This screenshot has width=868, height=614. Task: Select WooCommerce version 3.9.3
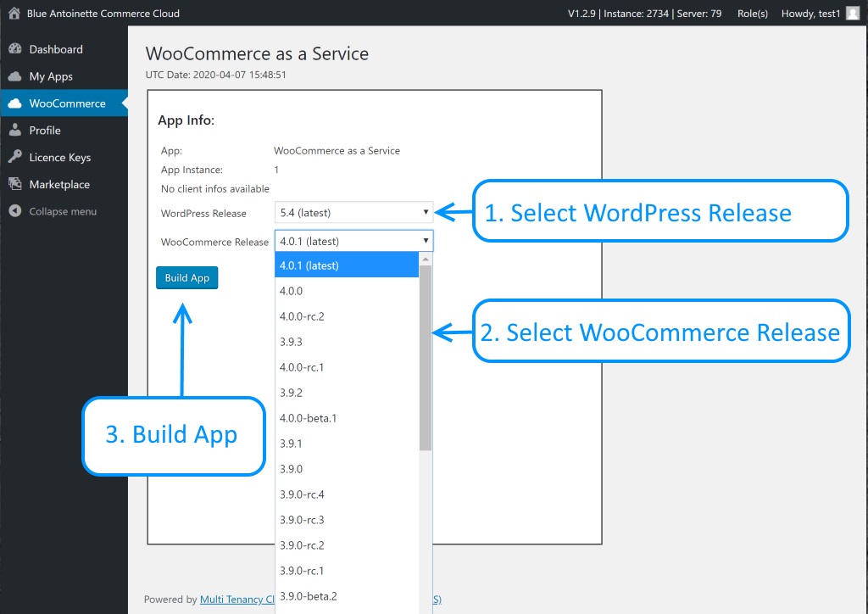pyautogui.click(x=347, y=342)
